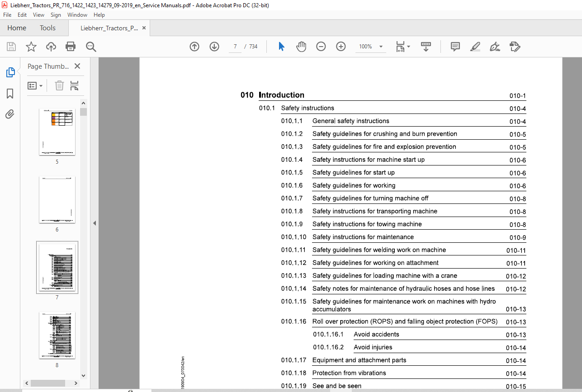This screenshot has height=392, width=582.
Task: Select page 6 thumbnail
Action: [x=57, y=199]
